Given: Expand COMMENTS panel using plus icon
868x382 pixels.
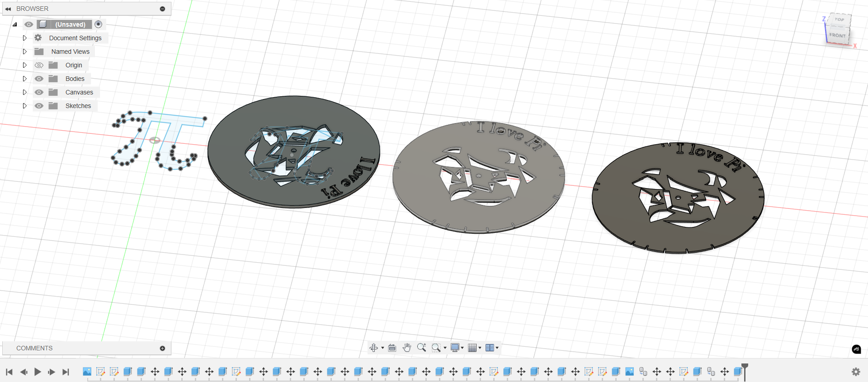Looking at the screenshot, I should click(162, 348).
